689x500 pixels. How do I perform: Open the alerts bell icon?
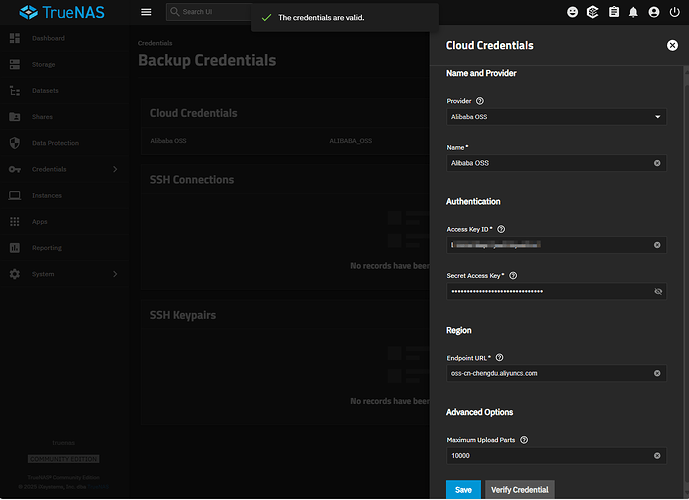[x=633, y=12]
